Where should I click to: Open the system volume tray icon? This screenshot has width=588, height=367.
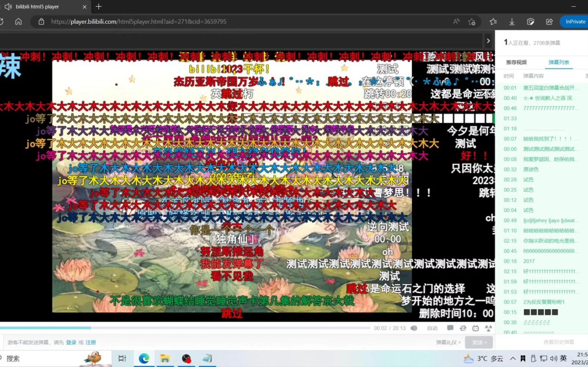pos(553,358)
